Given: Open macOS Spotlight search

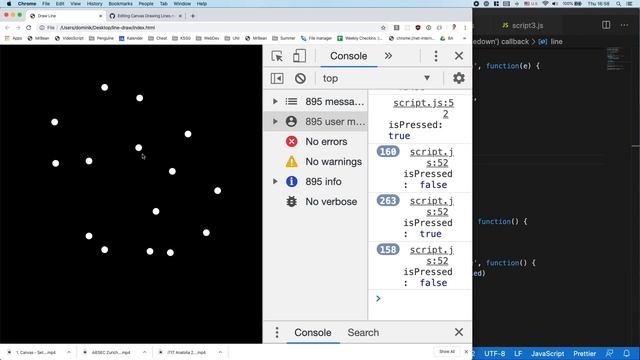Looking at the screenshot, I should pyautogui.click(x=619, y=4).
